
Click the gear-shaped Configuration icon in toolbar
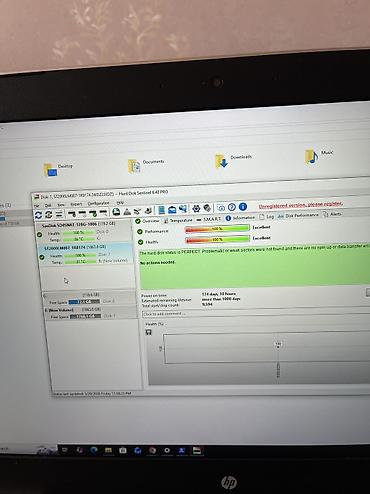coord(196,208)
